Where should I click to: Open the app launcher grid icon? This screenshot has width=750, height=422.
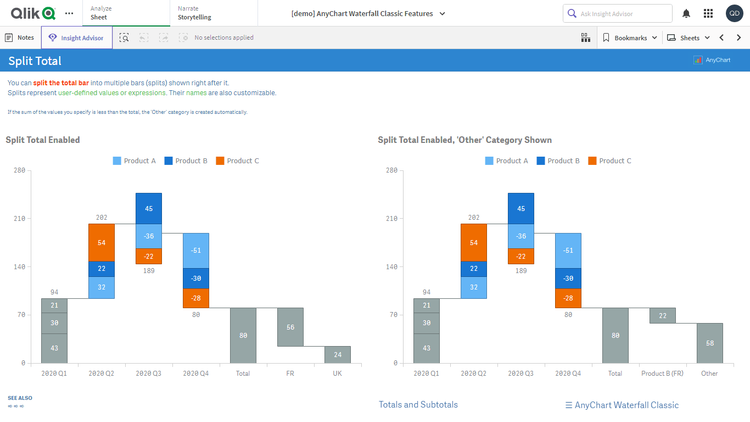point(709,13)
